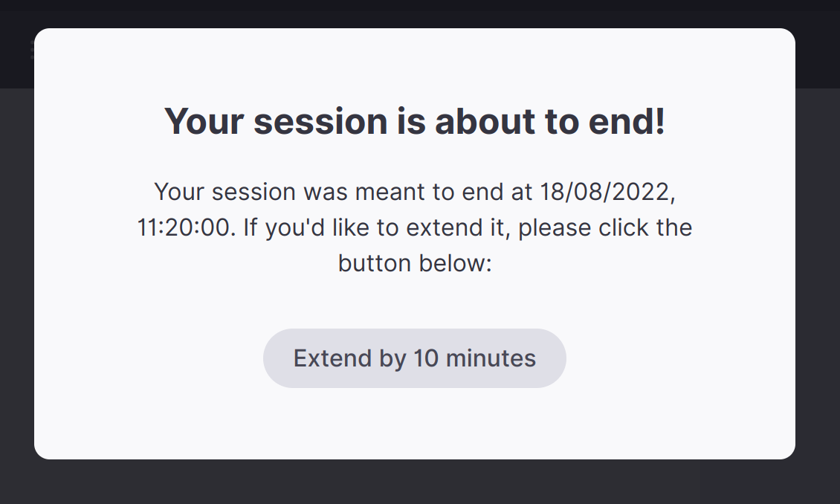Click the dimmed page area left of dialog
Viewport: 840px width, 504px height.
16,297
